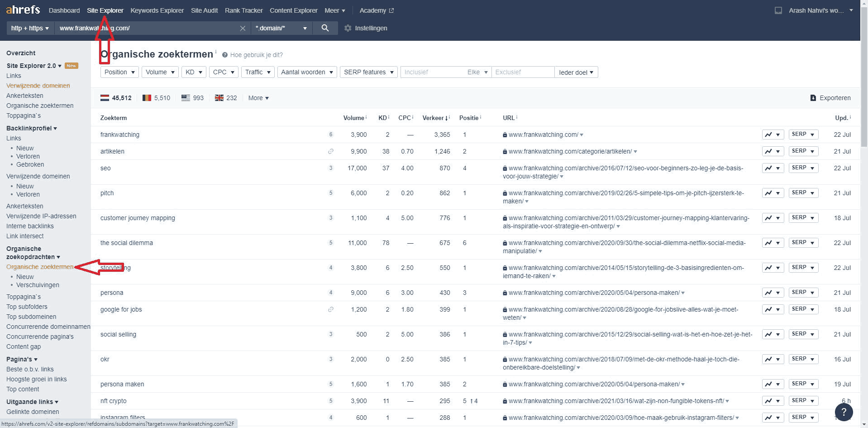868x428 pixels.
Task: Open the help question mark bubble
Action: click(844, 412)
